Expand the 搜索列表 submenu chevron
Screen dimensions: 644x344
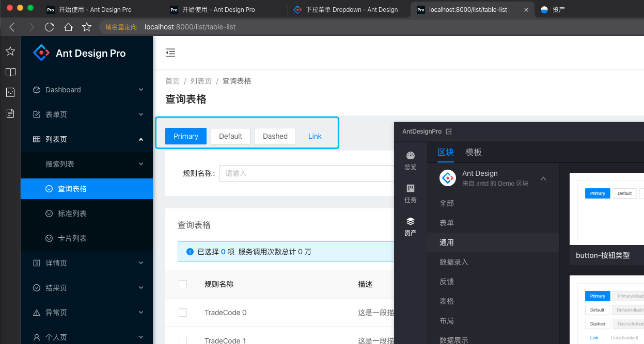pos(141,164)
